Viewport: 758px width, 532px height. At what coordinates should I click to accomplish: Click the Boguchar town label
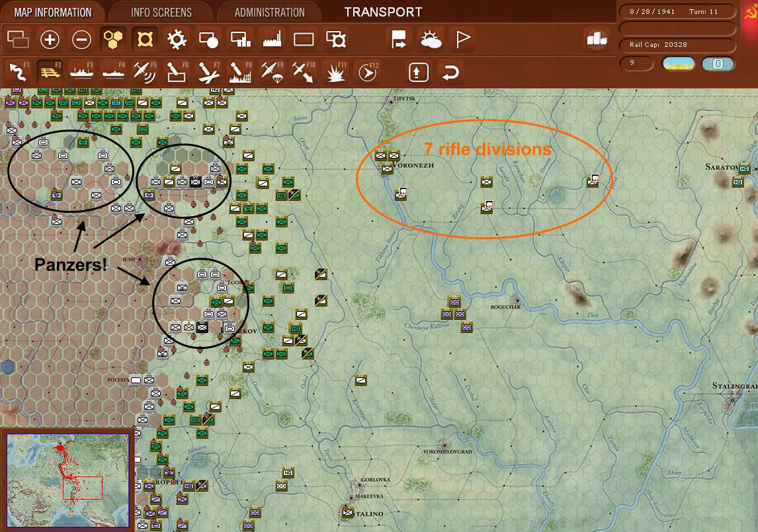click(x=505, y=307)
